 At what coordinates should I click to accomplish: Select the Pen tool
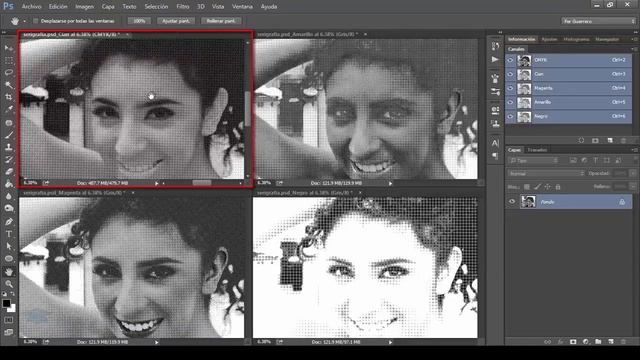click(x=9, y=222)
